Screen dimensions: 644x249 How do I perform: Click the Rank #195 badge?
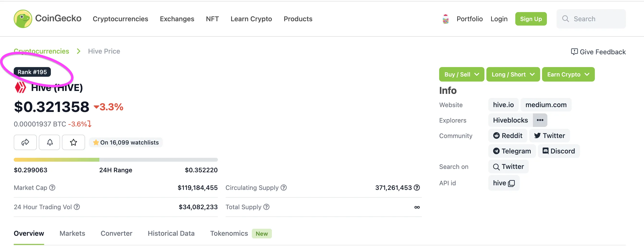point(32,72)
